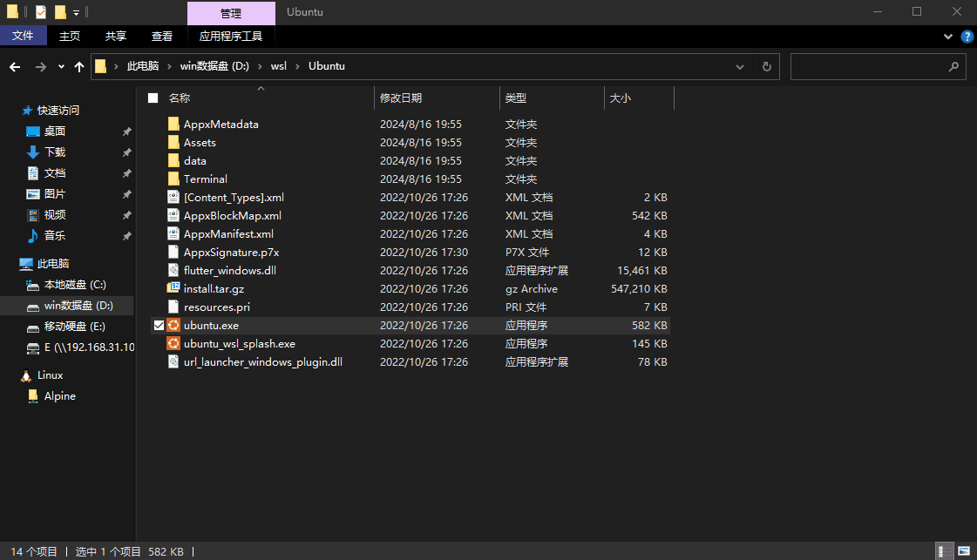This screenshot has height=560, width=977.
Task: Select the Terminal folder icon
Action: [x=173, y=179]
